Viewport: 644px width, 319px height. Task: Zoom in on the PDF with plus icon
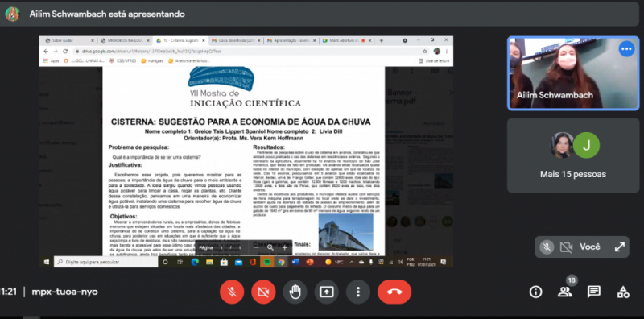coord(285,248)
